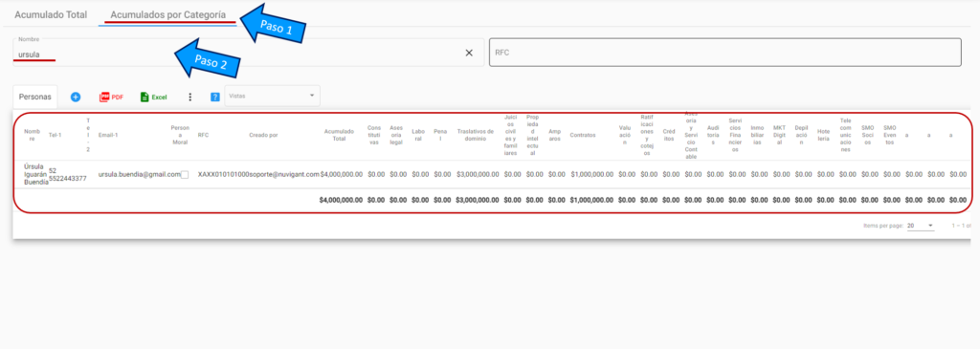Click the Amparos column header

pyautogui.click(x=554, y=134)
